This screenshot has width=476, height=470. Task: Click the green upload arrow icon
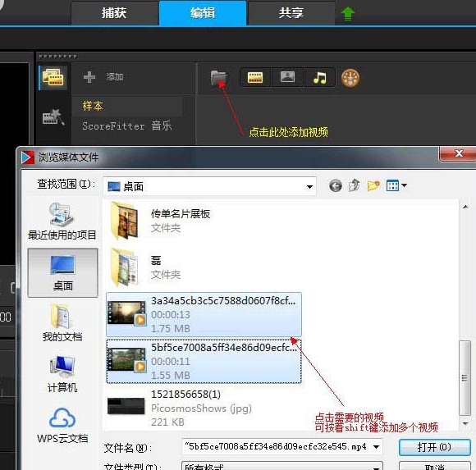click(x=348, y=14)
